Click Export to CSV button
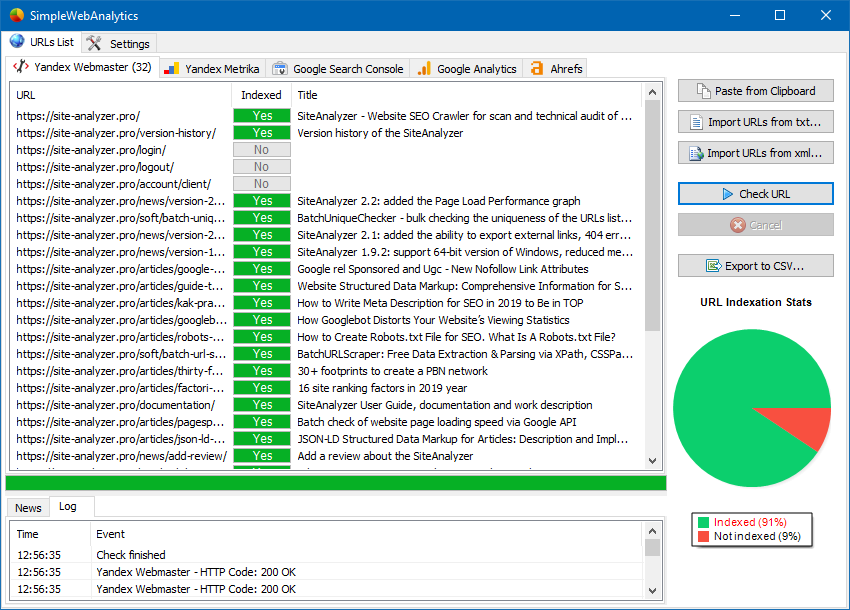The width and height of the screenshot is (850, 610). (755, 266)
